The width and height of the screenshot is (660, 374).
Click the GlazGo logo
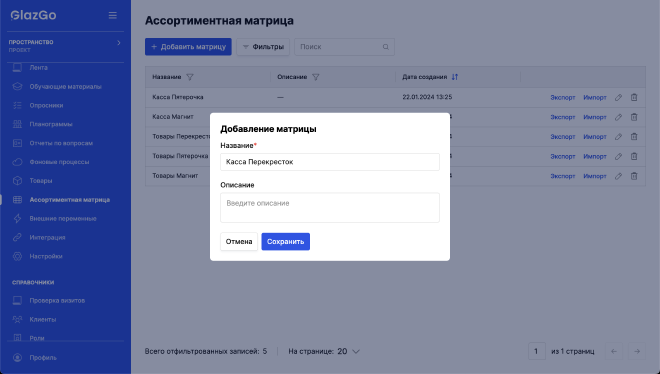coord(33,16)
